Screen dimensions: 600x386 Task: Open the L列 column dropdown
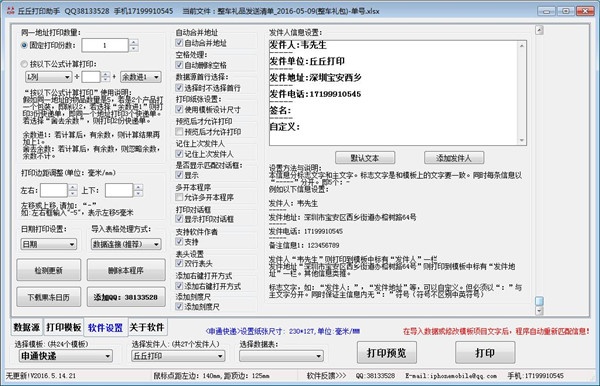click(x=48, y=77)
